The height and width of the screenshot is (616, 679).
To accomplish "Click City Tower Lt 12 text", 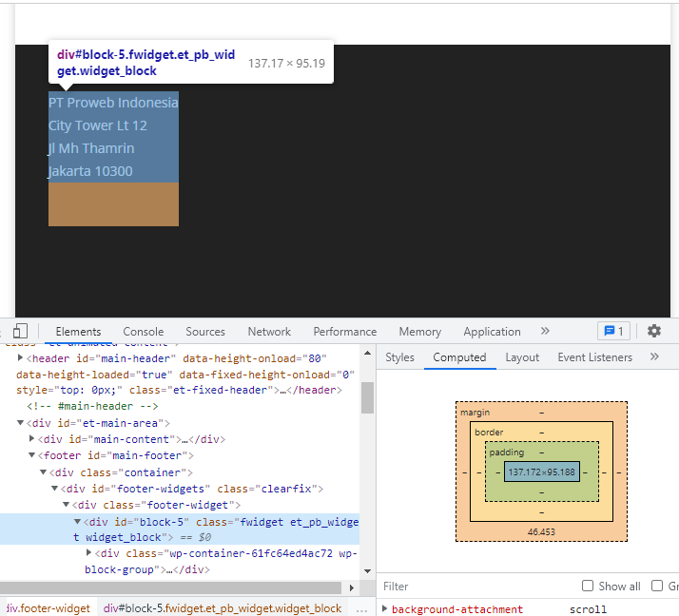I will pyautogui.click(x=98, y=125).
